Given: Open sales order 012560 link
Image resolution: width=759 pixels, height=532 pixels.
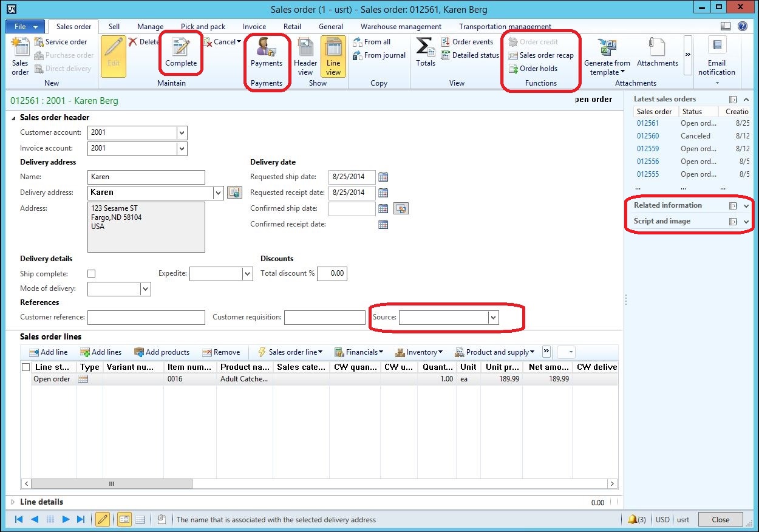Looking at the screenshot, I should tap(647, 136).
